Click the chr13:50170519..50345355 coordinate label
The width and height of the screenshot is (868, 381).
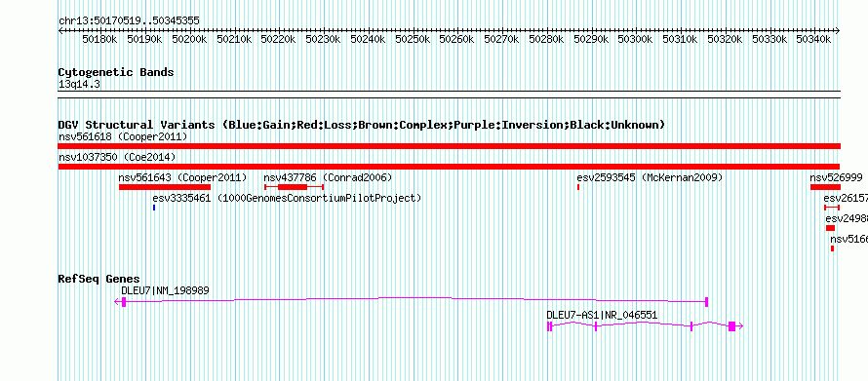129,21
